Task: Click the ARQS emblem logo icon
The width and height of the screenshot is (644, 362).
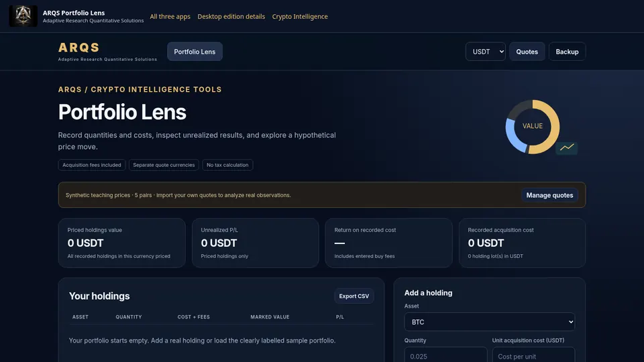Action: click(23, 16)
